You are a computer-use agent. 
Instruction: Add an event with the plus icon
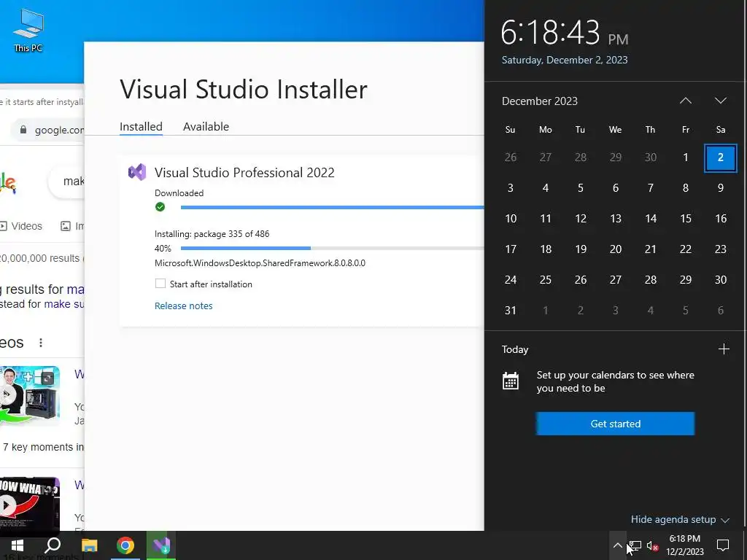(724, 349)
